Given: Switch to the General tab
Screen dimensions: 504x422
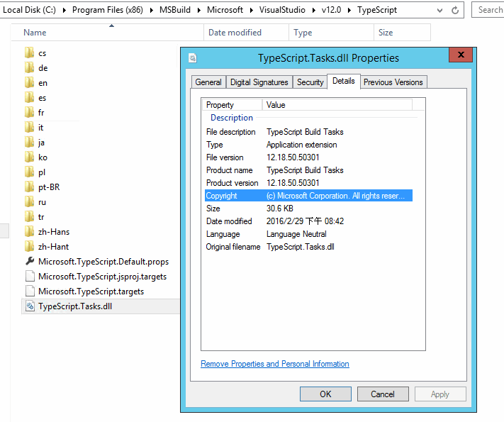Looking at the screenshot, I should (208, 82).
